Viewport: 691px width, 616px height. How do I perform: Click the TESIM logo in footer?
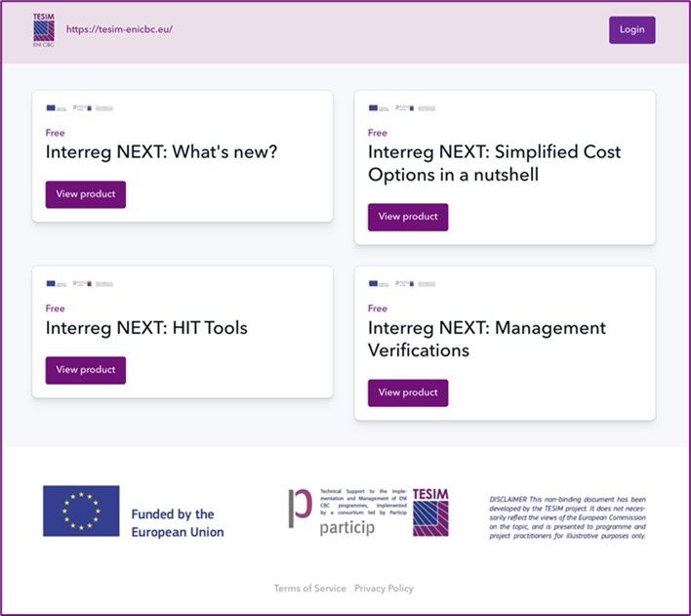tap(430, 513)
